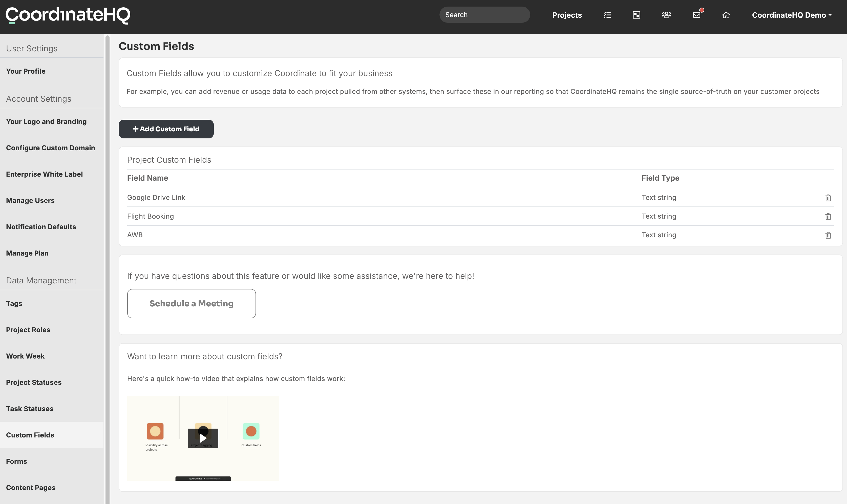Click the Field Type column header
Viewport: 847px width, 504px height.
[x=660, y=178]
